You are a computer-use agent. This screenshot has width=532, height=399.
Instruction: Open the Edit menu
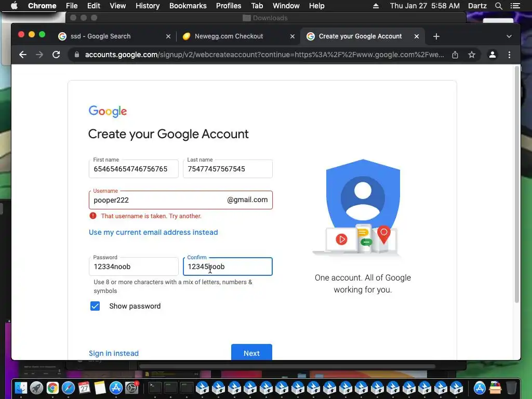tap(94, 6)
